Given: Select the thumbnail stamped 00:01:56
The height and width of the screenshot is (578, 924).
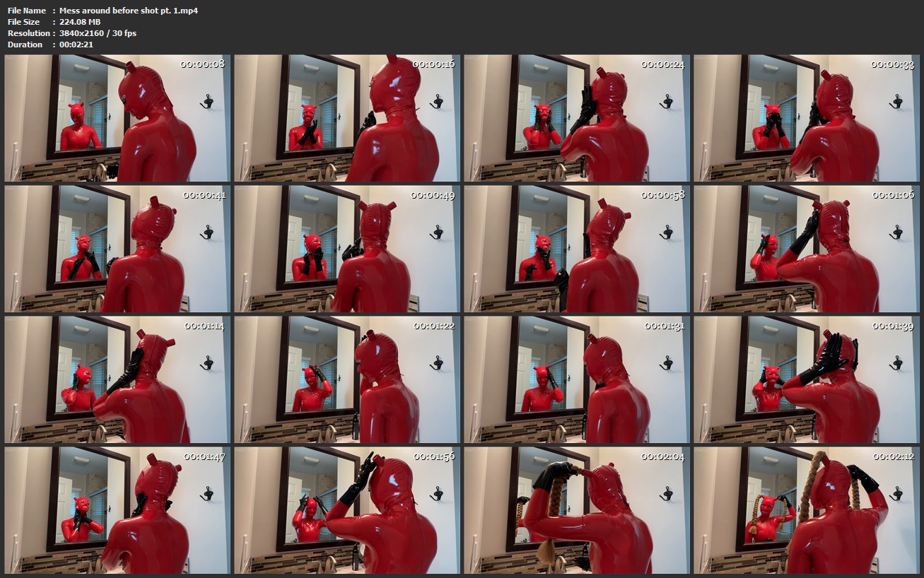Looking at the screenshot, I should pyautogui.click(x=347, y=510).
